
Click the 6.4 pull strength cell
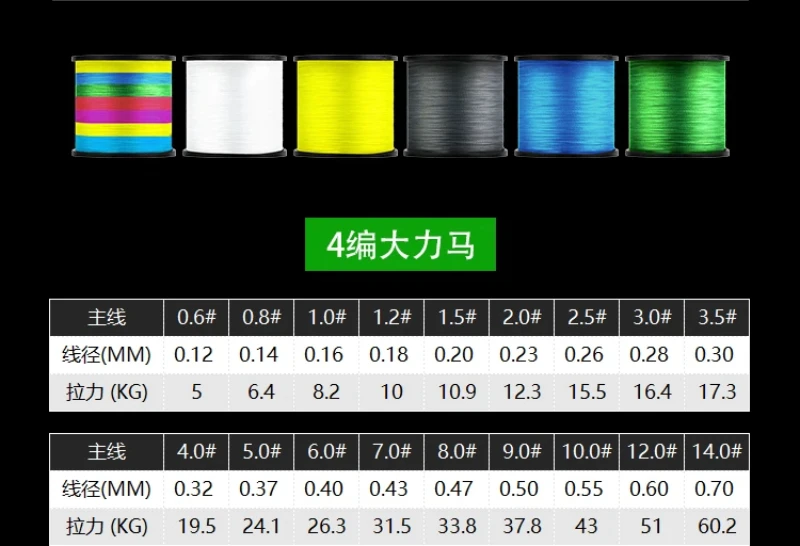pyautogui.click(x=261, y=392)
